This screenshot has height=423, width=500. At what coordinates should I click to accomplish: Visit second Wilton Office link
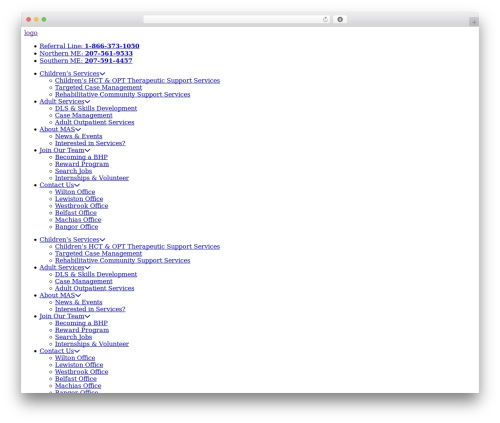click(75, 358)
